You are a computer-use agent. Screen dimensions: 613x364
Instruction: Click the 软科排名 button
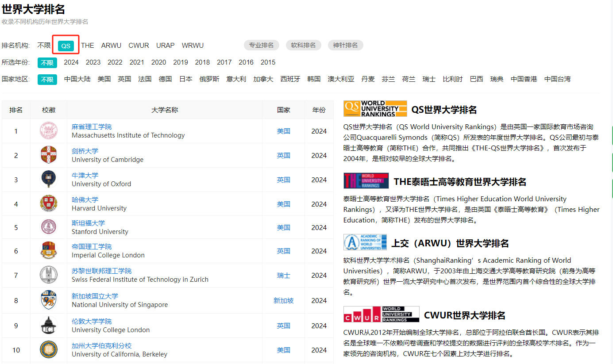coord(303,45)
